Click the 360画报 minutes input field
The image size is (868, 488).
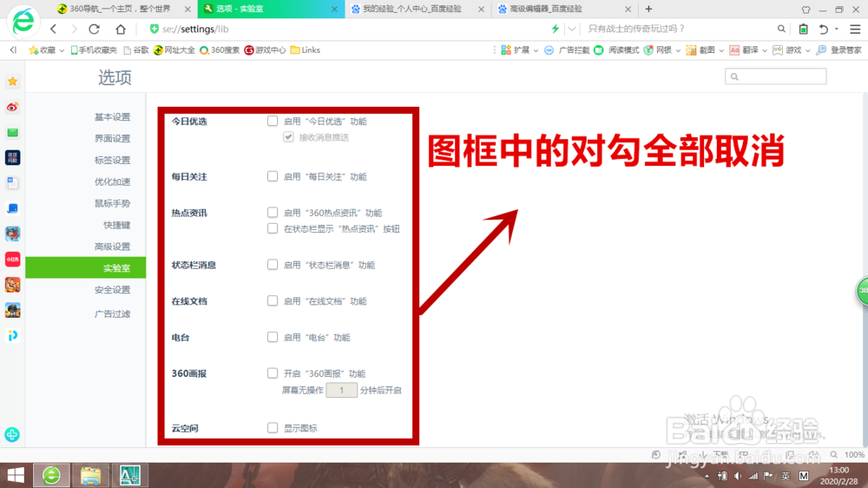coord(341,390)
